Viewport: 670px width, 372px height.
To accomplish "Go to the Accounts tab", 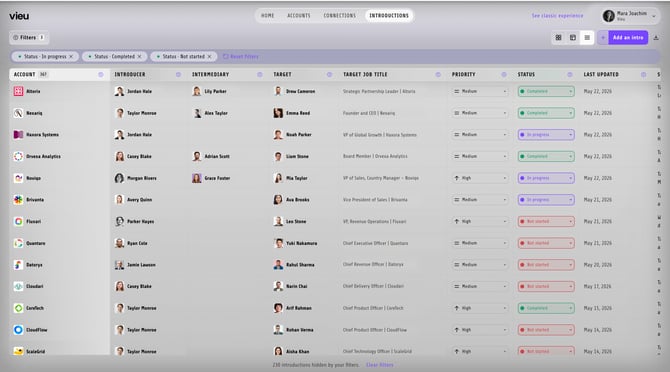I will pos(299,15).
